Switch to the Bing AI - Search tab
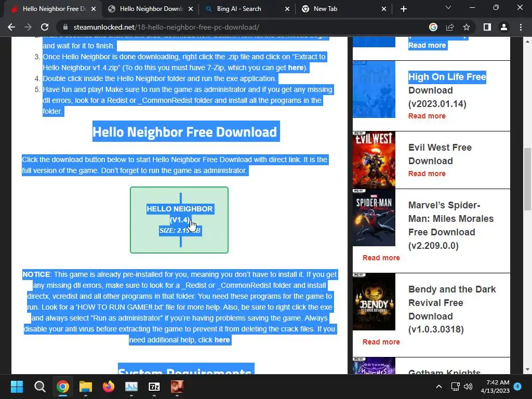This screenshot has width=532, height=399. 239,9
